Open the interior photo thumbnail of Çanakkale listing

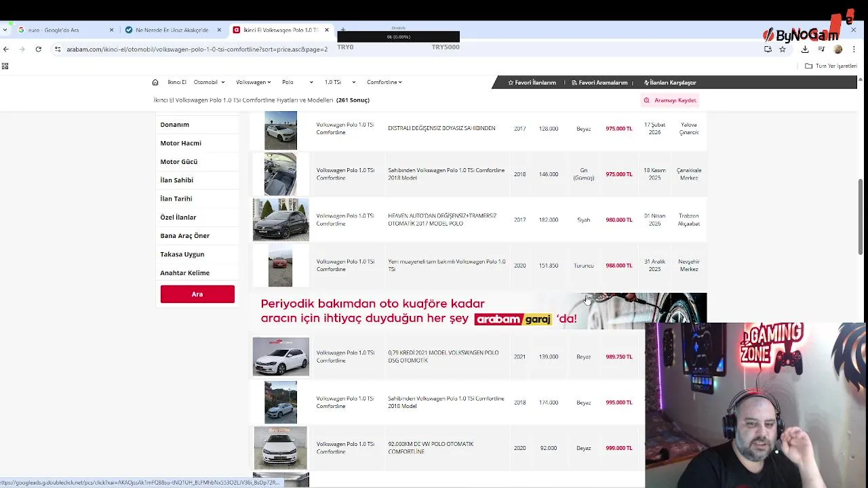coord(281,174)
